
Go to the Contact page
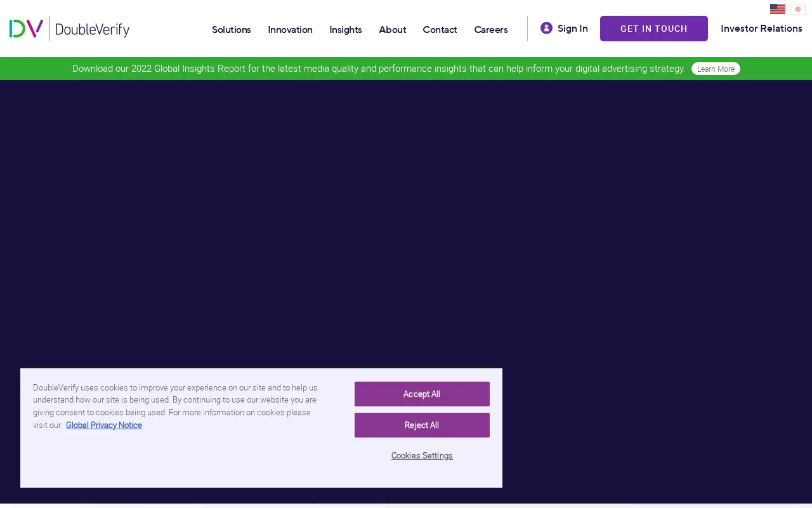440,30
